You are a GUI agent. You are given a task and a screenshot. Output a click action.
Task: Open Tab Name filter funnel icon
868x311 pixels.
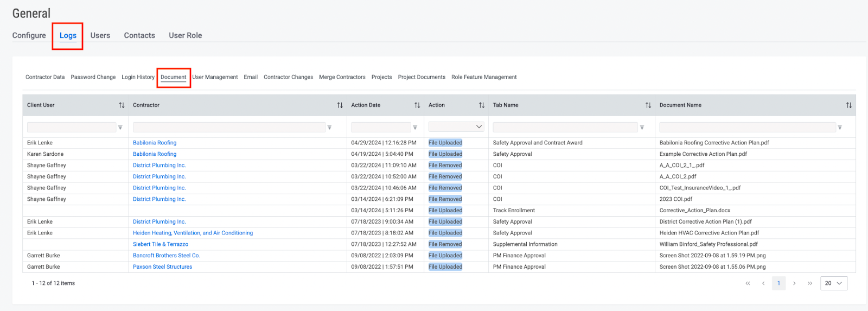coord(642,128)
